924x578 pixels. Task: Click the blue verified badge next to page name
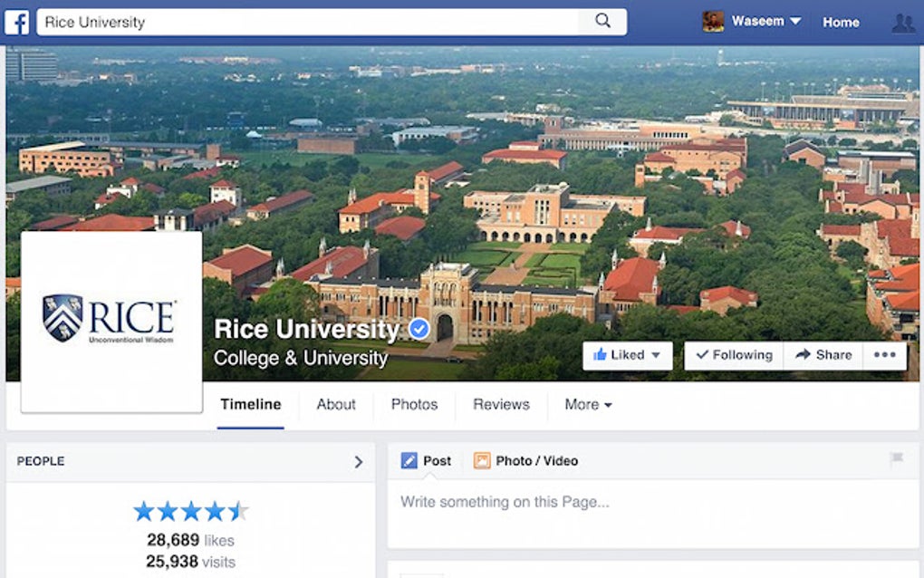click(418, 330)
